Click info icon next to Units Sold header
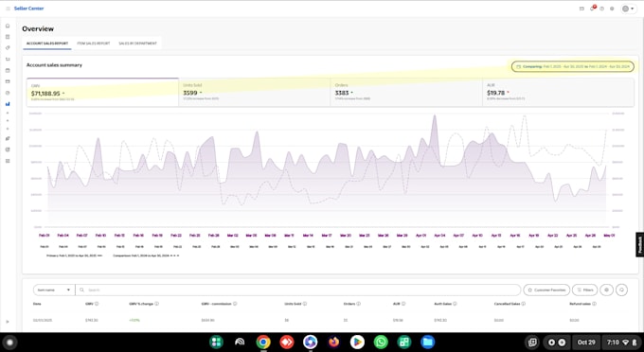This screenshot has width=644, height=352. point(305,304)
